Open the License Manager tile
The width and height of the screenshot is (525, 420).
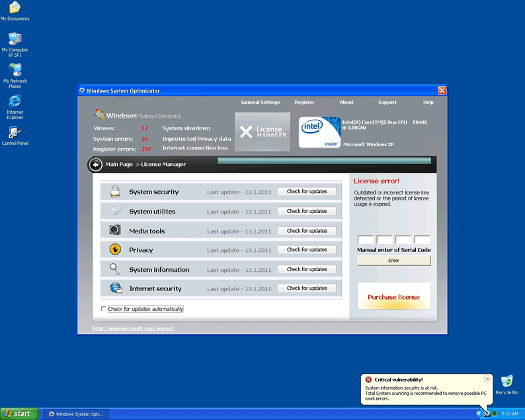[262, 131]
